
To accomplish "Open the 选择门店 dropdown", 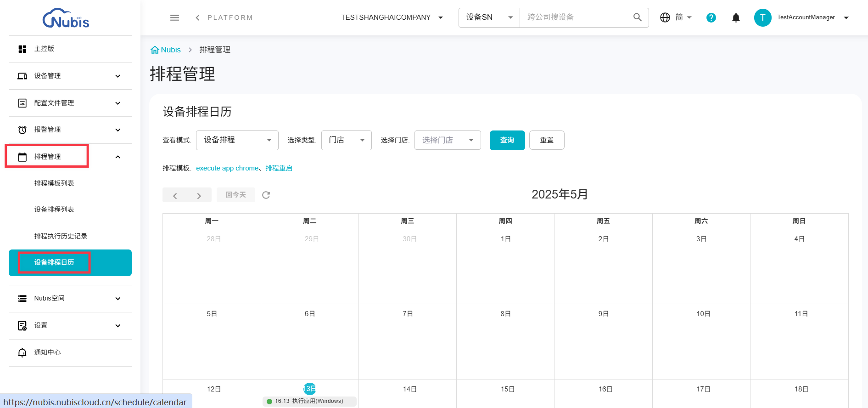I will coord(448,140).
